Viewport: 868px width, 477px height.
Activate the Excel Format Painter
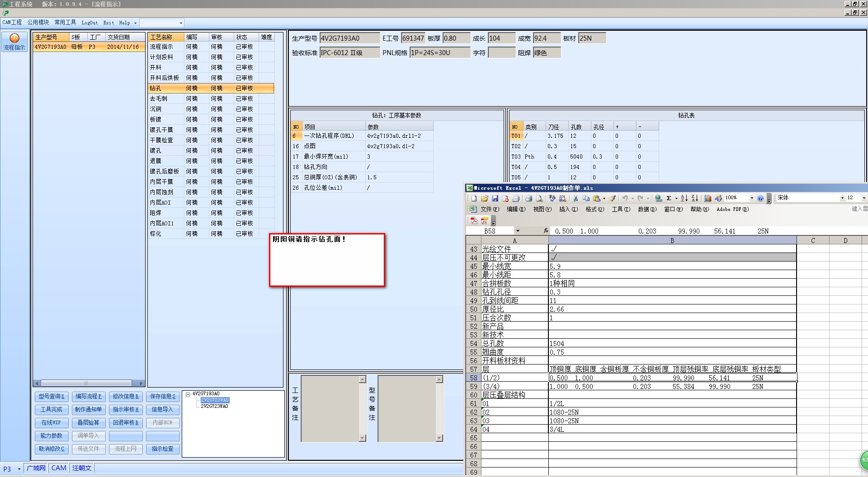[612, 198]
